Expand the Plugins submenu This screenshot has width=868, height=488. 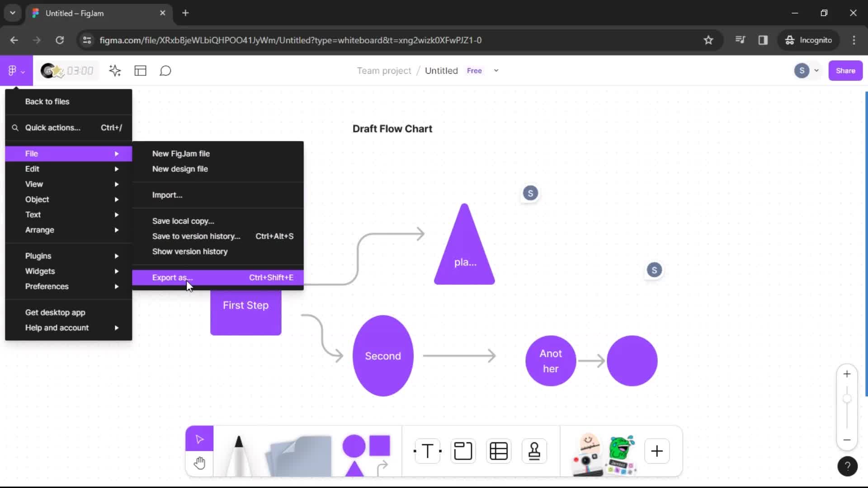38,256
